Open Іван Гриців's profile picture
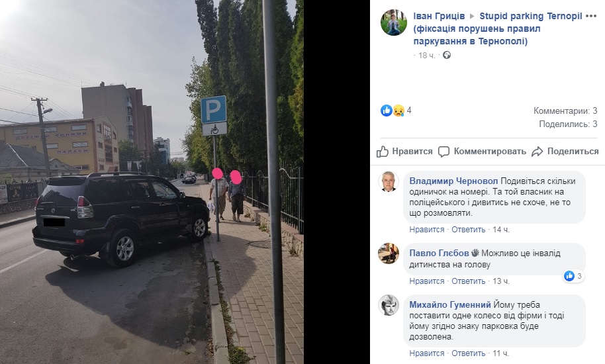The height and width of the screenshot is (364, 605). (394, 23)
